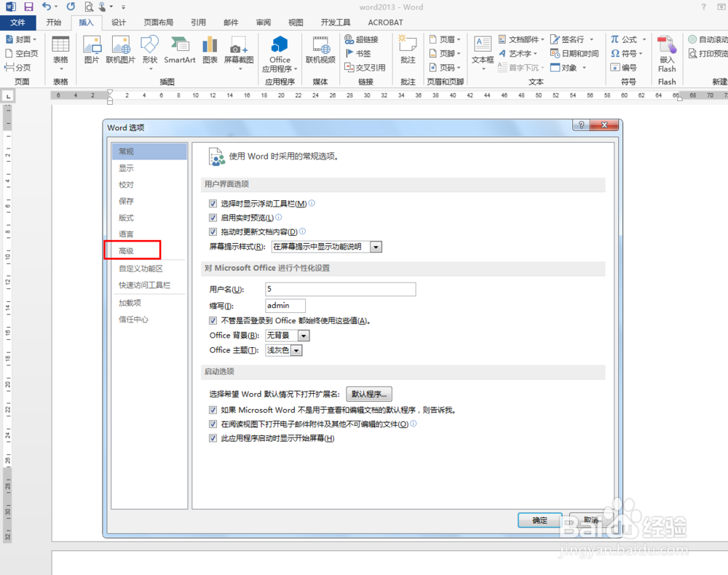Insert a Table from the ribbon

[x=60, y=53]
